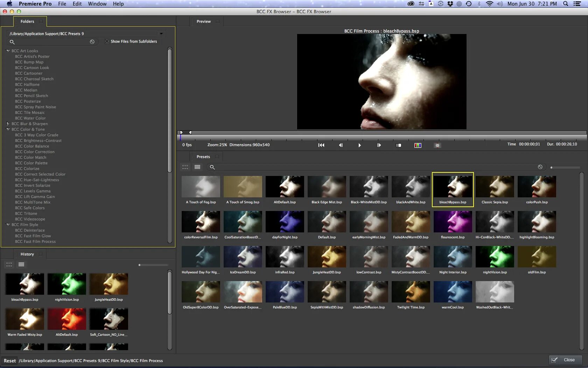
Task: Switch Presets panel to grid view
Action: click(185, 167)
